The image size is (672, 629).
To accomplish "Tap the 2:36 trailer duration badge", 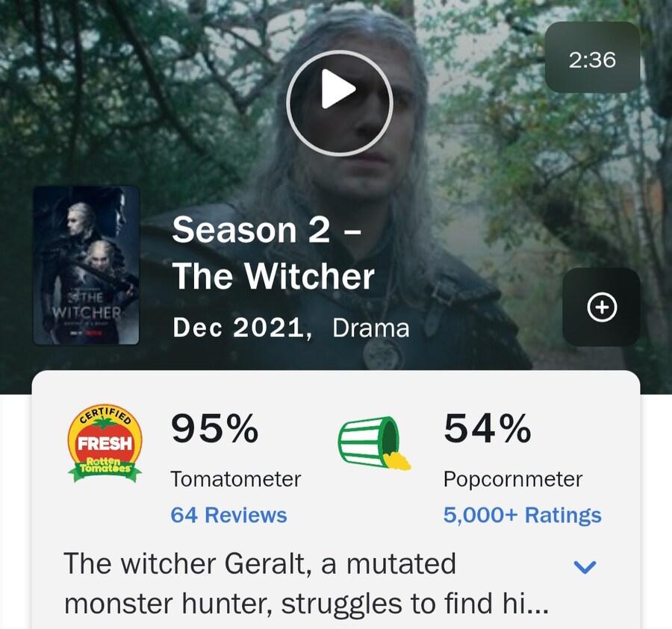I will point(592,57).
